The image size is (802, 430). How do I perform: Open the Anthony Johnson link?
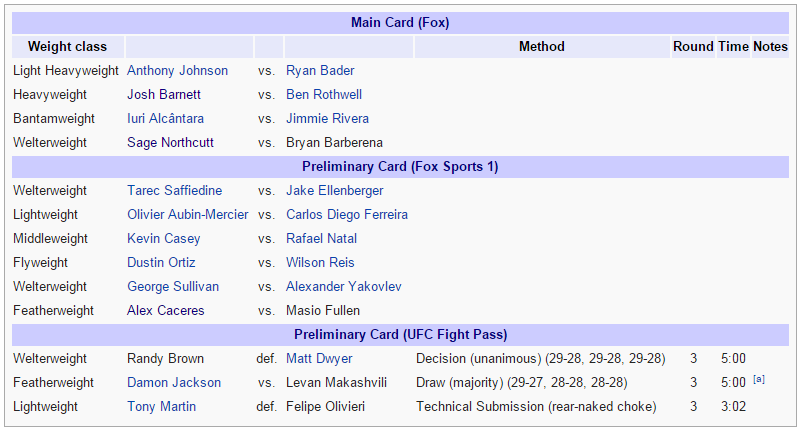(177, 71)
